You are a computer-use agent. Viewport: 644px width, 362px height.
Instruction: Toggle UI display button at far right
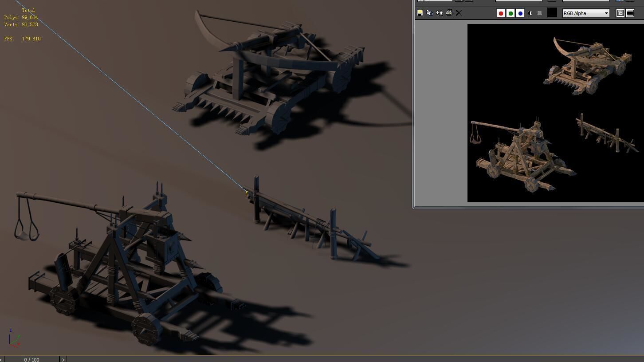click(x=630, y=13)
